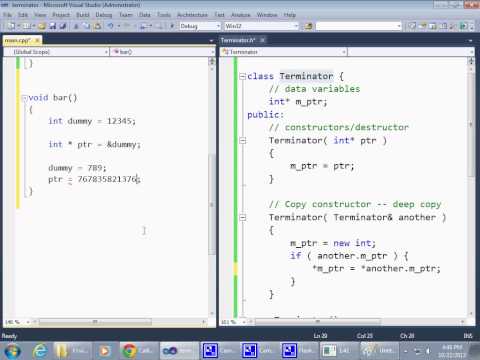Save the current file with Save icon
480x360 pixels.
[53, 26]
